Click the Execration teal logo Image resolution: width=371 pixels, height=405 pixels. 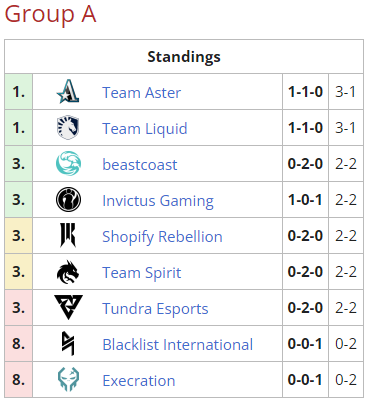(x=68, y=379)
